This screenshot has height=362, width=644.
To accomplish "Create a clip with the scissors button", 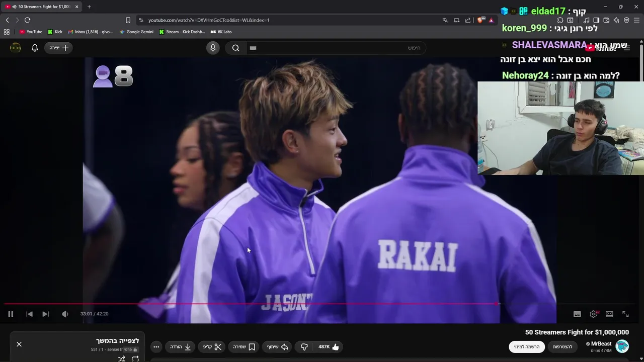I will tap(212, 346).
